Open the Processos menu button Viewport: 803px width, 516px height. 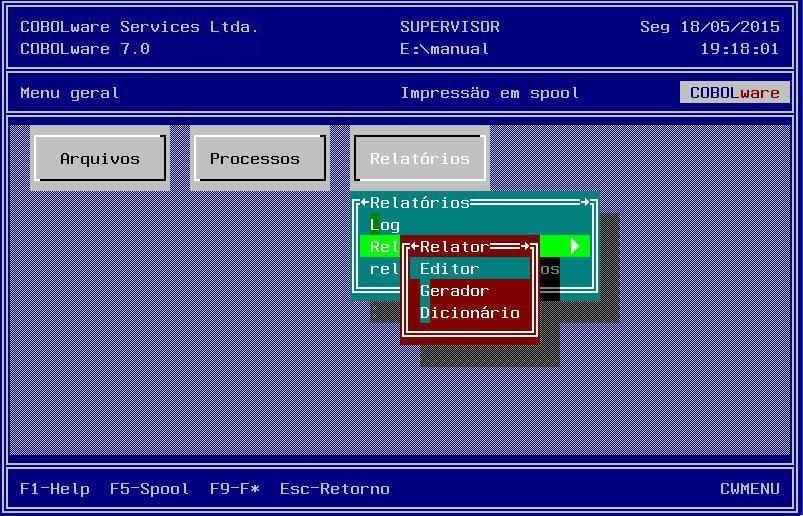pyautogui.click(x=260, y=158)
